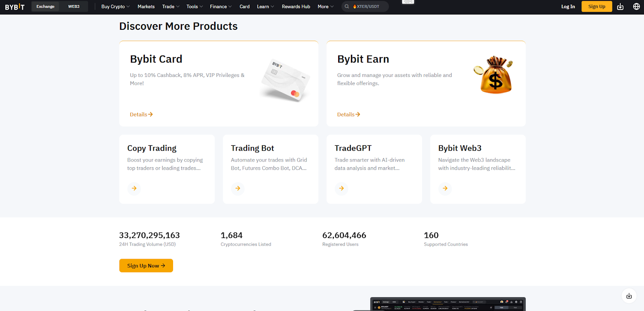Click the TradeGPT arrow icon
The image size is (644, 311).
click(341, 188)
